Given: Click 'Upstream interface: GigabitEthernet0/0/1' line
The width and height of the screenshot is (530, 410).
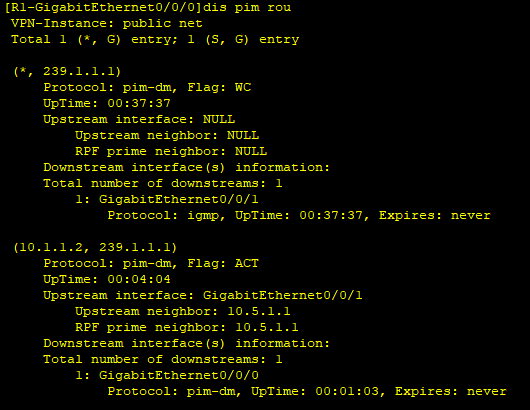Looking at the screenshot, I should click(x=203, y=295).
